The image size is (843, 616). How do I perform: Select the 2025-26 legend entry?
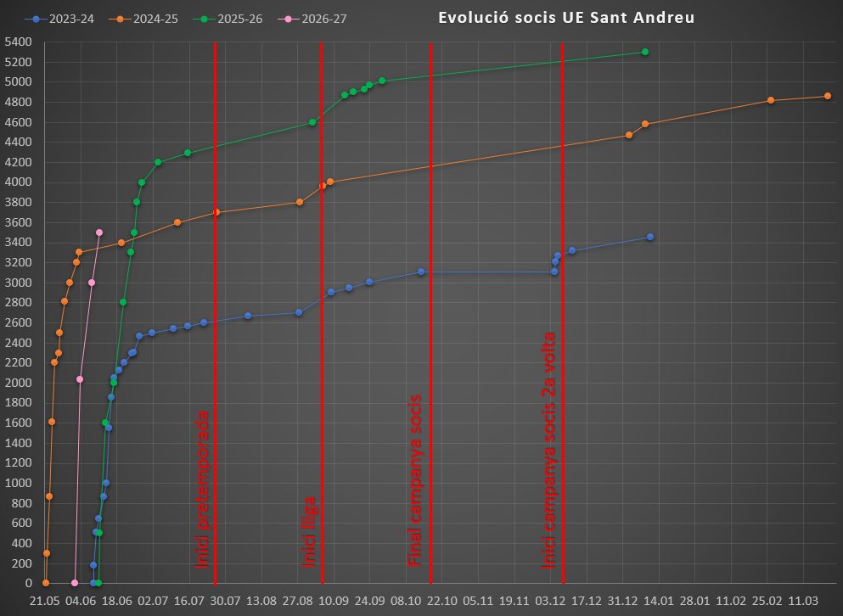coord(228,19)
